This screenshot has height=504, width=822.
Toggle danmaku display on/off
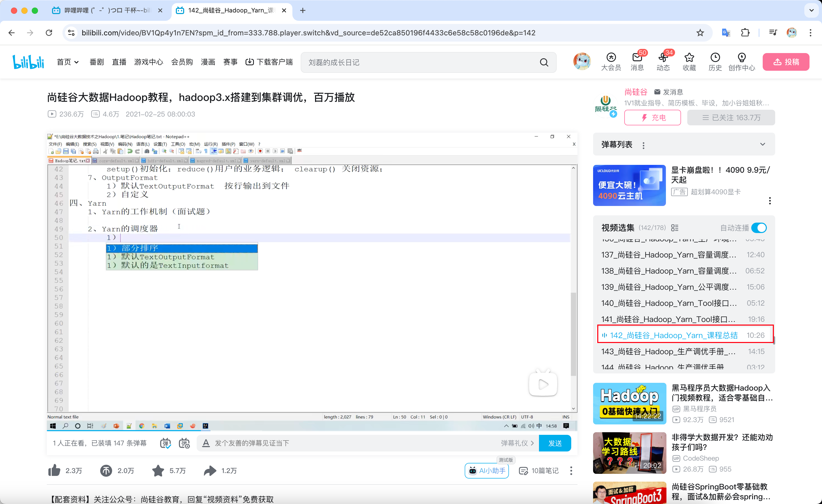pyautogui.click(x=165, y=443)
